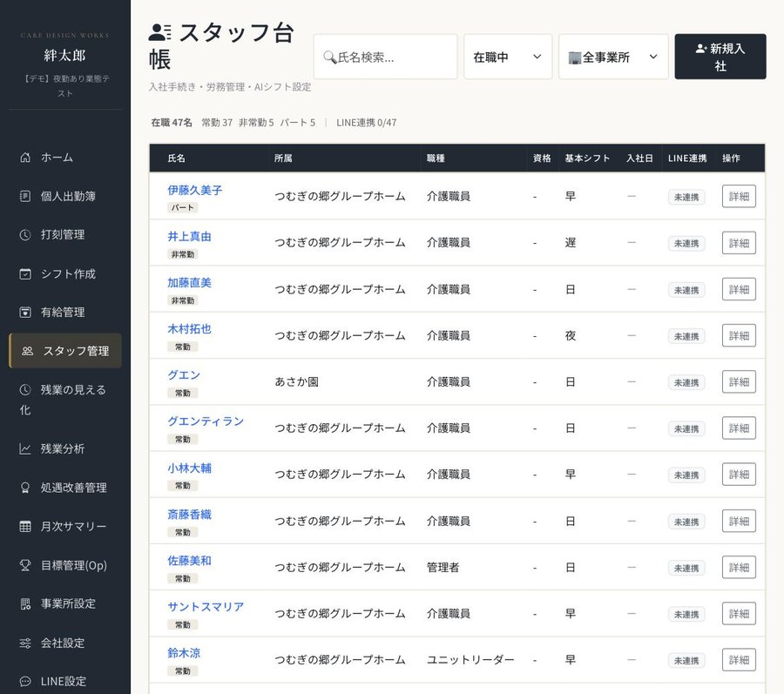Click the staff ledger icon beside page title

160,32
